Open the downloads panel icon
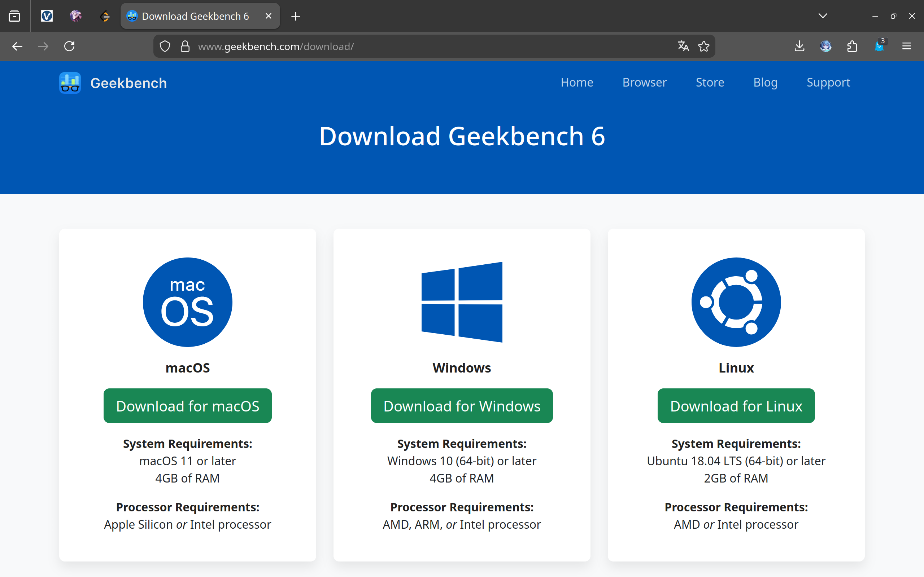924x577 pixels. (x=799, y=46)
